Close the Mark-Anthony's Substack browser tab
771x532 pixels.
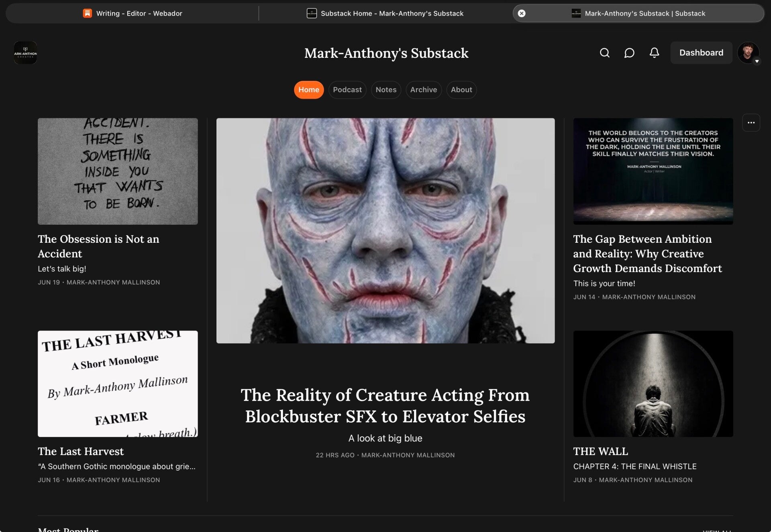(522, 13)
